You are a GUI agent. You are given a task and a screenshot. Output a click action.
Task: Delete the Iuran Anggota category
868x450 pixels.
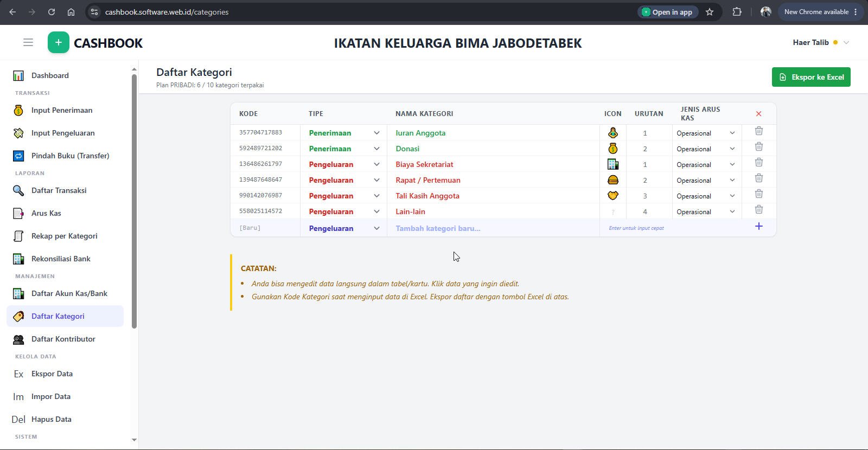coord(759,131)
